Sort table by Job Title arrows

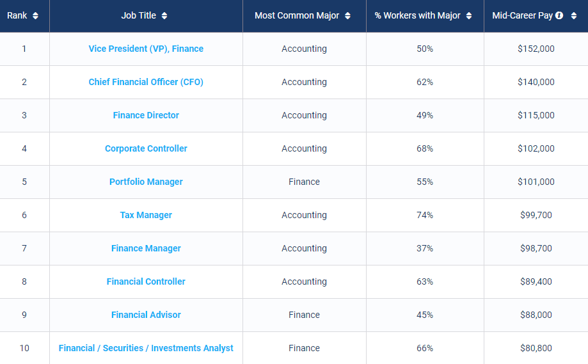pos(164,16)
